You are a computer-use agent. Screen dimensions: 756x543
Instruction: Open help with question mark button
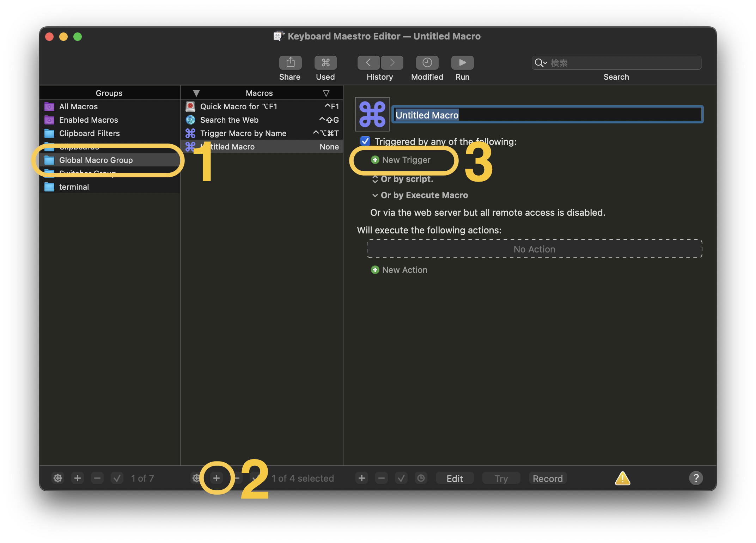[x=695, y=478]
